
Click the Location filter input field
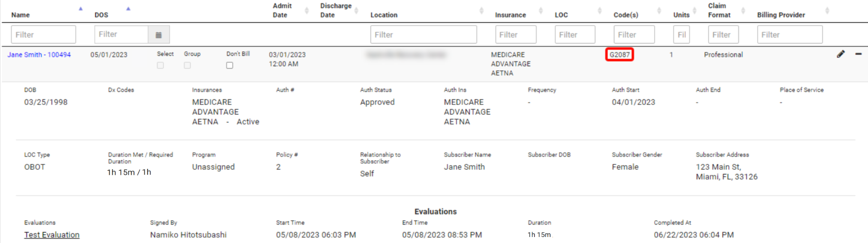coord(423,35)
